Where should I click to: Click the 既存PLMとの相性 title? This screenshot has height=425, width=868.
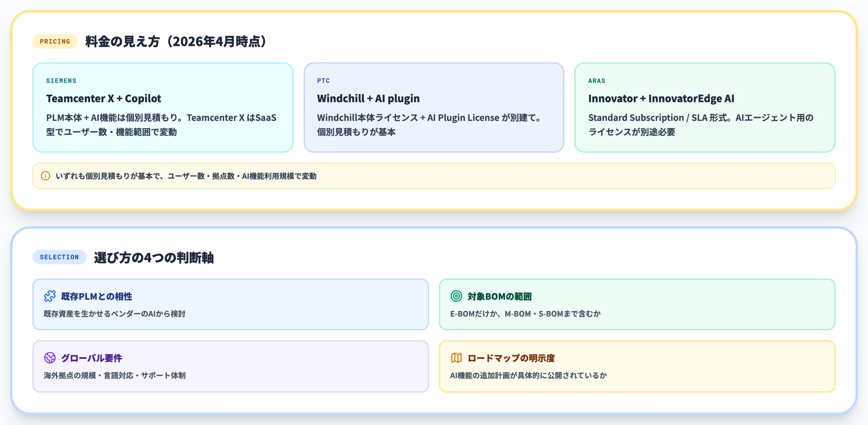[x=96, y=296]
